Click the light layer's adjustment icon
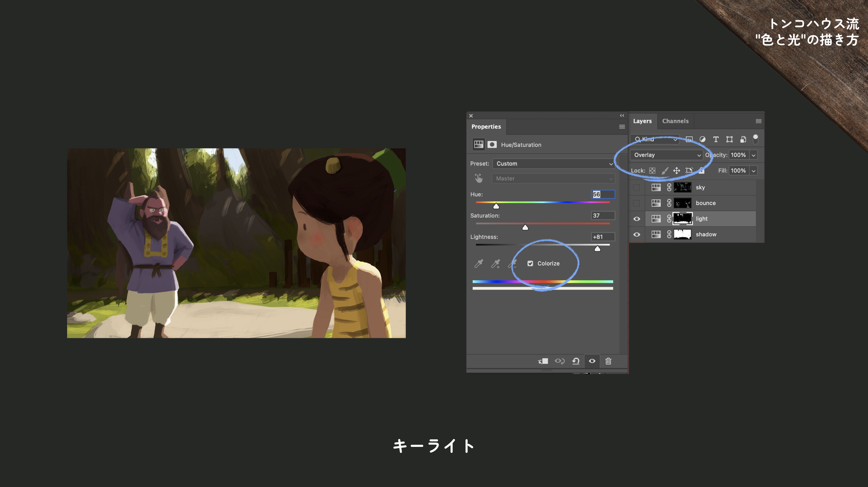The height and width of the screenshot is (487, 868). pos(656,219)
